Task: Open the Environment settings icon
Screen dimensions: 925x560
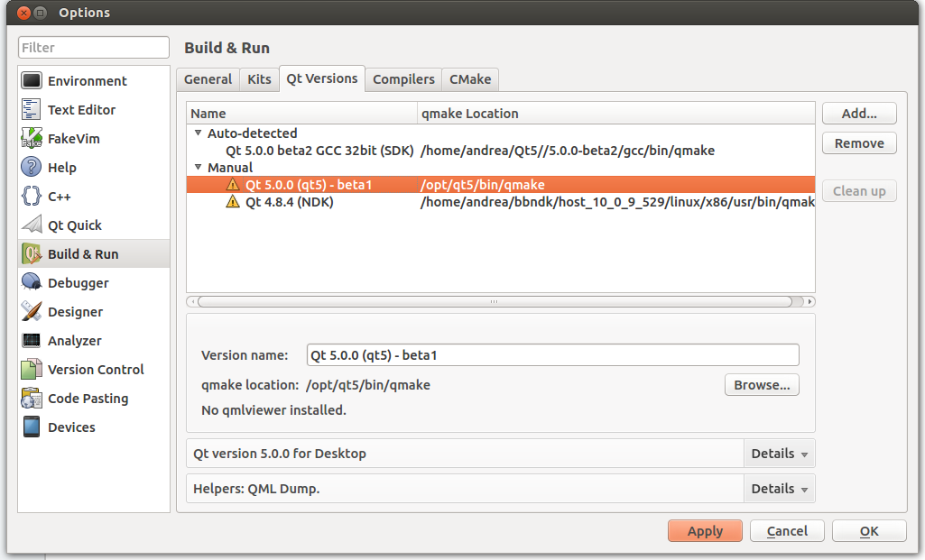Action: 32,80
